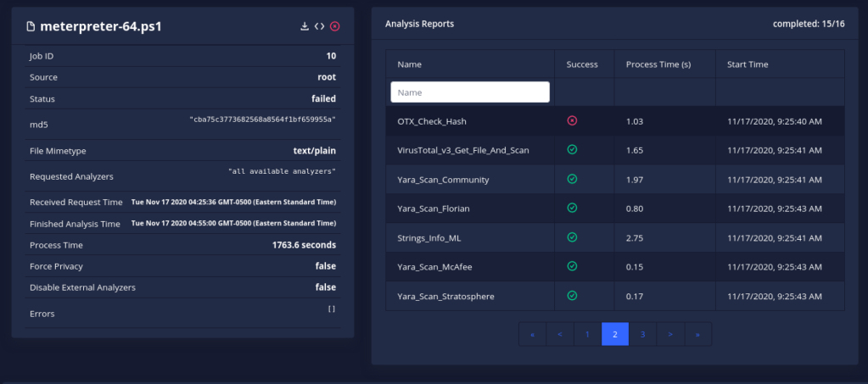Go to previous page arrow
The height and width of the screenshot is (384, 868).
point(560,334)
